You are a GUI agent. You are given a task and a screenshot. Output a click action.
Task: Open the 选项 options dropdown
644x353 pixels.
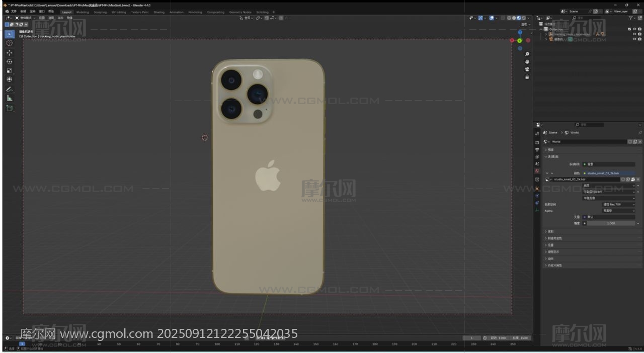click(525, 24)
